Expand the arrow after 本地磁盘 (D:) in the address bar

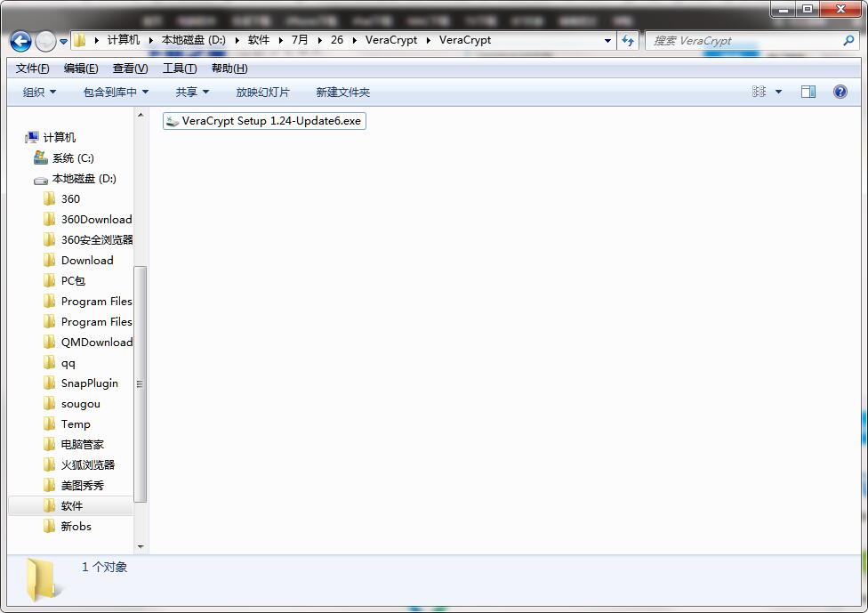(237, 40)
